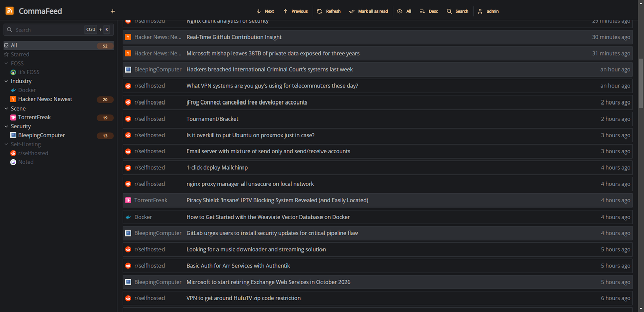Open Search from the top toolbar
This screenshot has width=644, height=312.
457,11
